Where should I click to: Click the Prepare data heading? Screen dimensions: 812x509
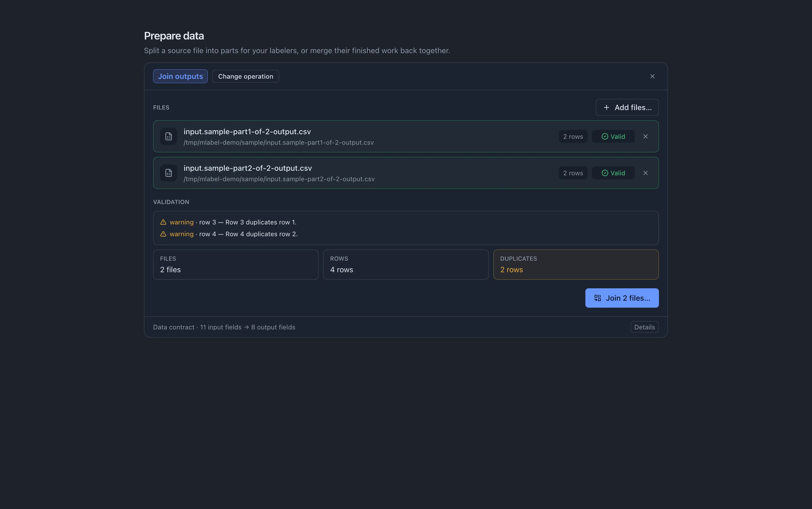coord(174,36)
